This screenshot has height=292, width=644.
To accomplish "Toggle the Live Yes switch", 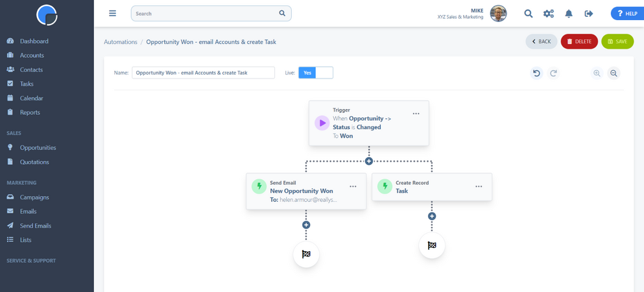I will point(315,73).
